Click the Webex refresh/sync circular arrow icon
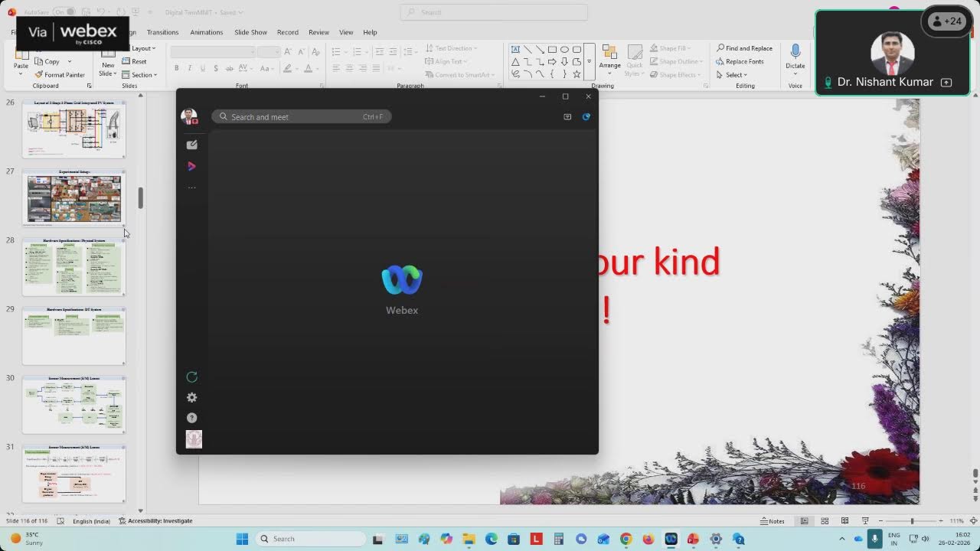 (x=192, y=377)
